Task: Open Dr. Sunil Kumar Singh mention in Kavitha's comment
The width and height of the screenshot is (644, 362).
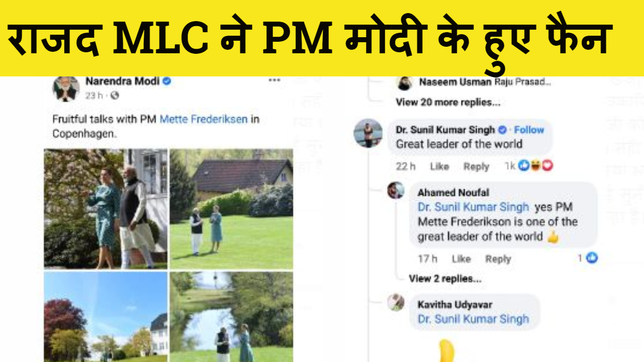Action: 473,319
